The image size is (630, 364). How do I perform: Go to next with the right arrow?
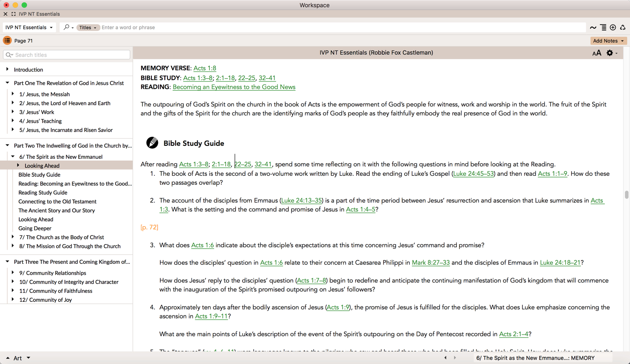(x=455, y=358)
